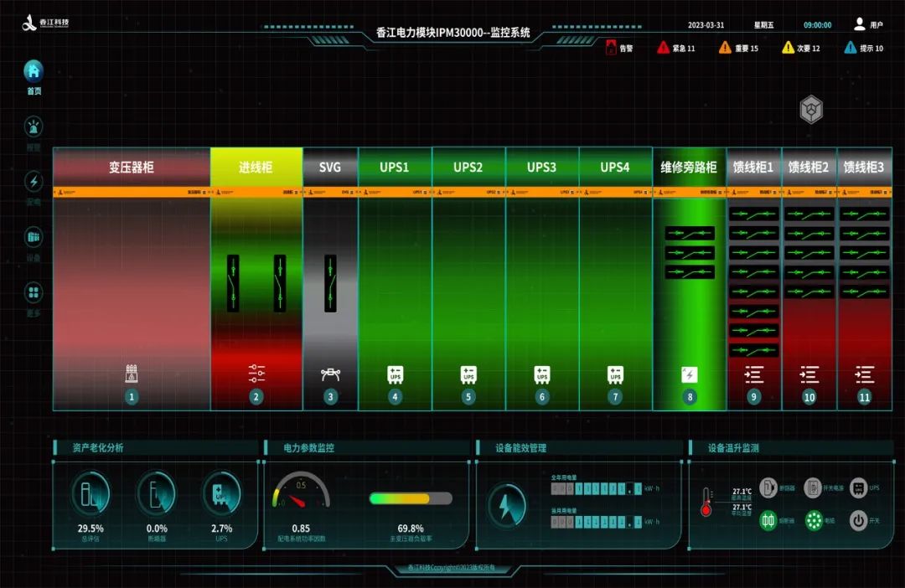Click the blue 提示 10 alert triangle
The height and width of the screenshot is (588, 905).
tap(850, 48)
